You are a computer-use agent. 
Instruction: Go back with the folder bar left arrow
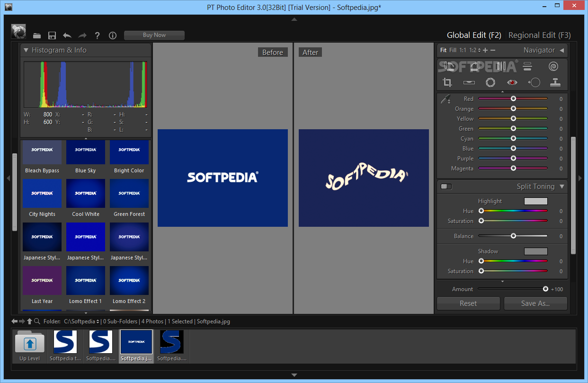[x=15, y=321]
